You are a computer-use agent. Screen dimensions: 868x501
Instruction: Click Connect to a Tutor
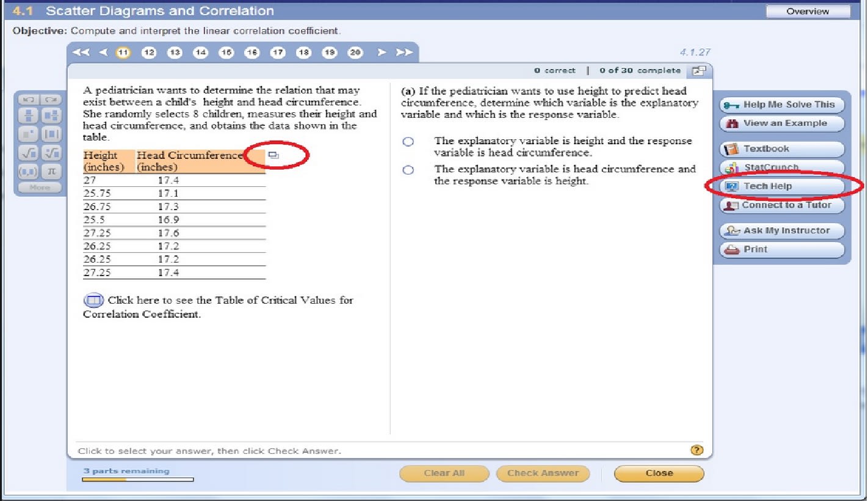pos(782,205)
